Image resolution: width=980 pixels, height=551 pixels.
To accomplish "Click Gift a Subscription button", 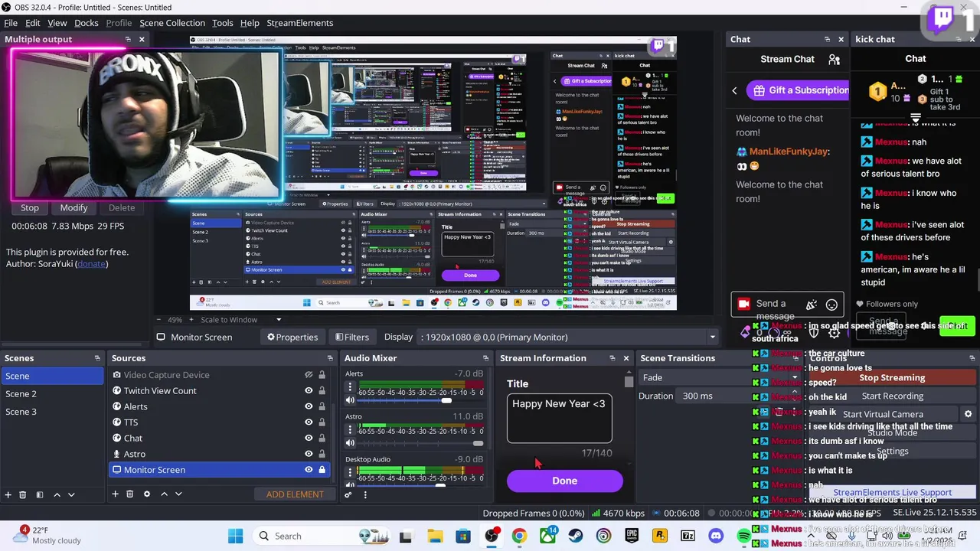I will click(799, 90).
